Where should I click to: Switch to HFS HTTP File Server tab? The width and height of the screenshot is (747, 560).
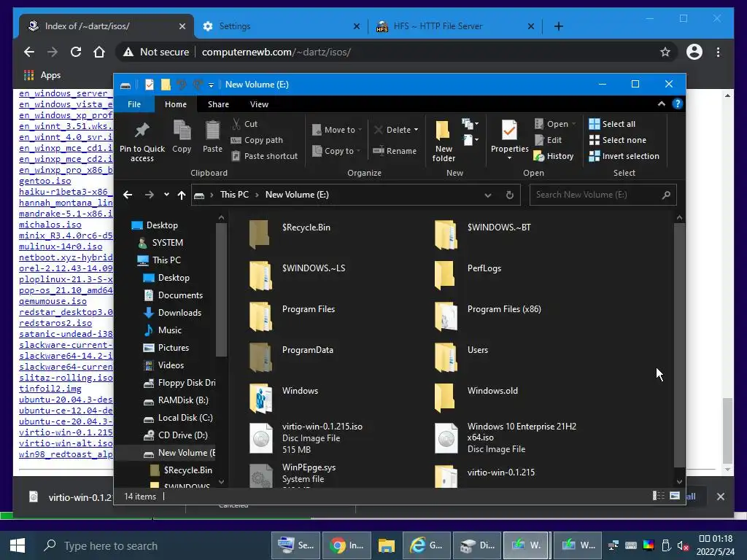pyautogui.click(x=455, y=26)
